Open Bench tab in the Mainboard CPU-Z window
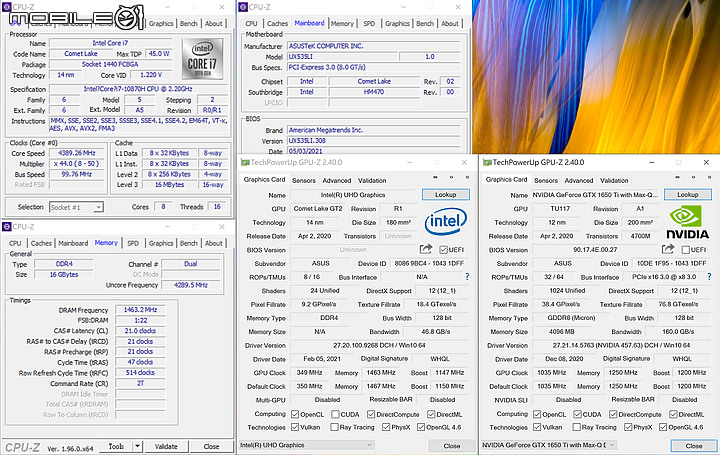Viewport: 720px width, 455px height. click(425, 23)
